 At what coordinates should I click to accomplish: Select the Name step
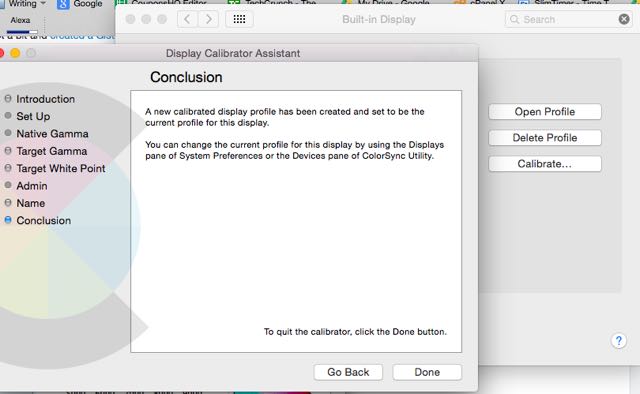(31, 203)
